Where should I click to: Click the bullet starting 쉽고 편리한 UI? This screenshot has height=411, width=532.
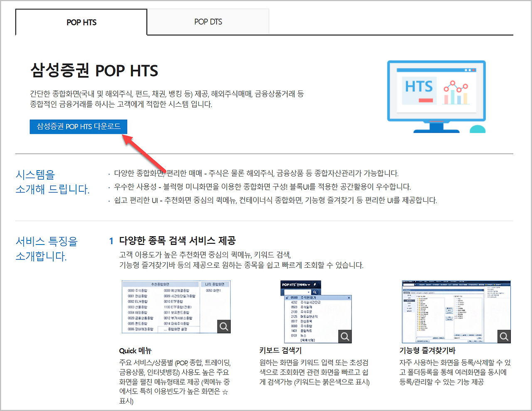(x=276, y=200)
